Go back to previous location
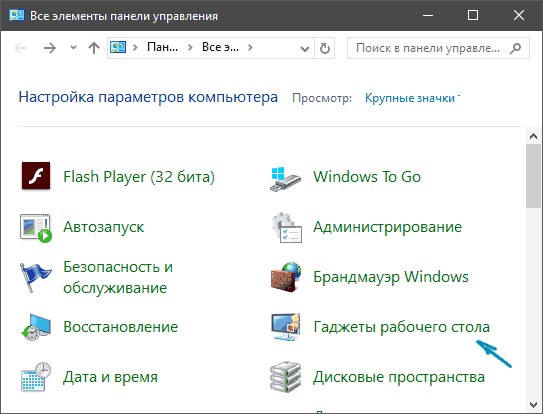The width and height of the screenshot is (543, 414). pyautogui.click(x=20, y=48)
